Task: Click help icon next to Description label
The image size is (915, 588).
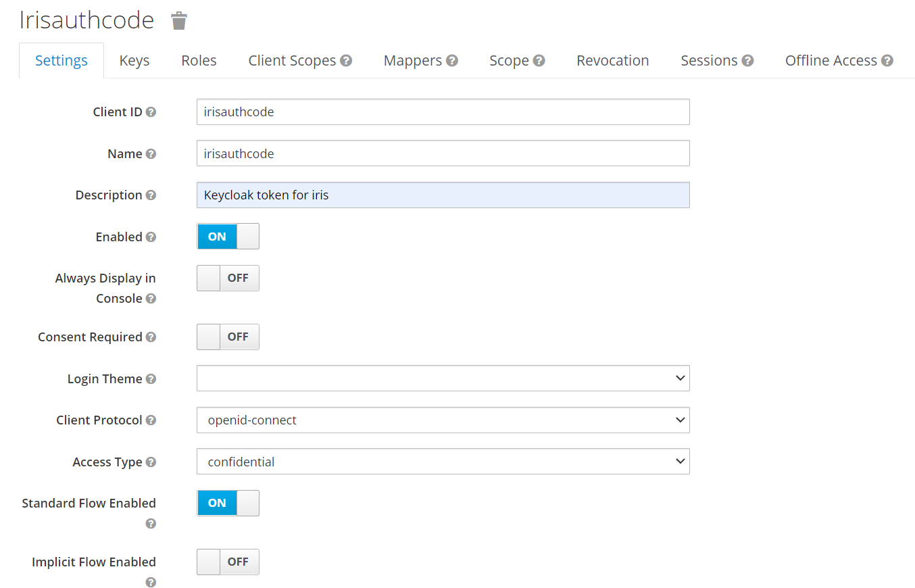Action: [151, 195]
